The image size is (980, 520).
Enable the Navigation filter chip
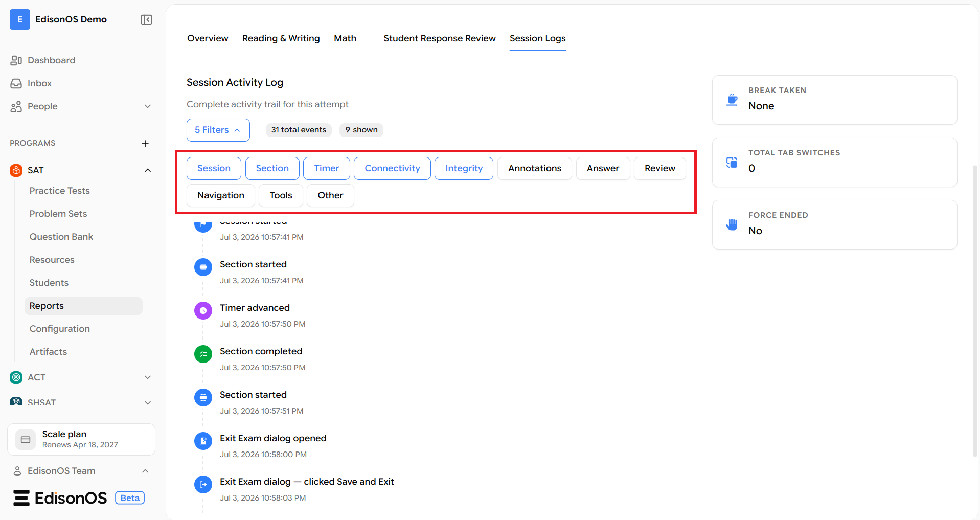point(221,195)
